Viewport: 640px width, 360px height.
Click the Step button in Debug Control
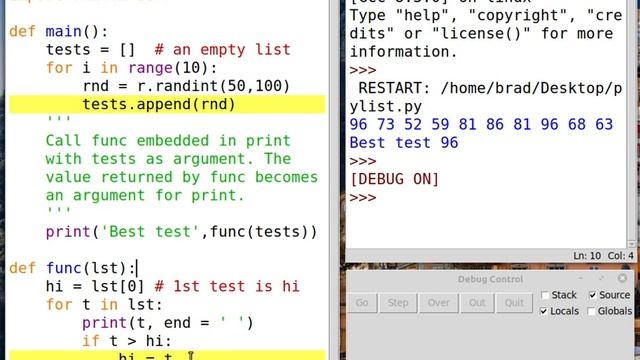[398, 303]
